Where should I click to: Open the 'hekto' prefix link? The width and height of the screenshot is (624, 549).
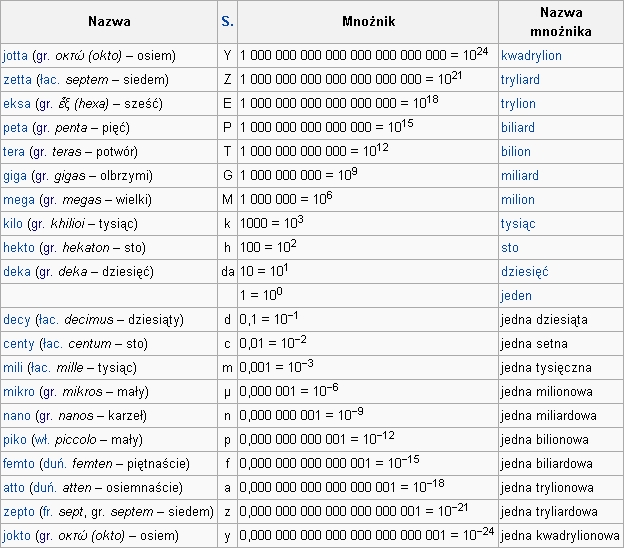click(x=19, y=248)
